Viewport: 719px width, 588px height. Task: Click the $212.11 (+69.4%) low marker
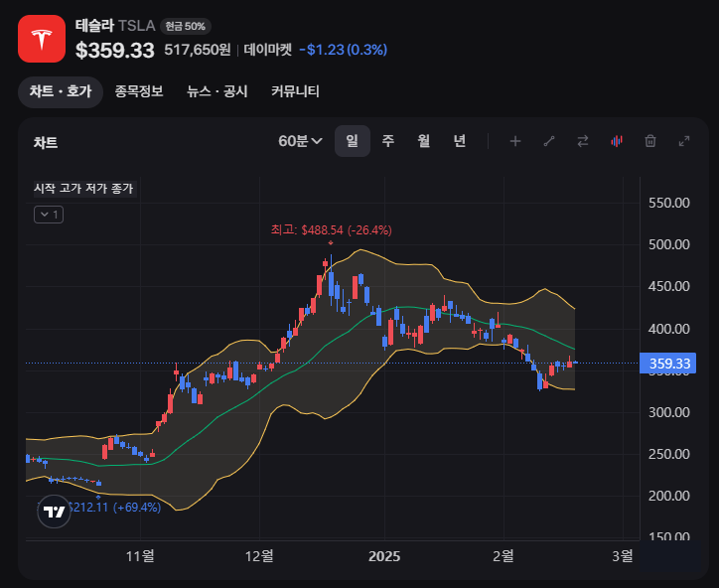click(114, 508)
